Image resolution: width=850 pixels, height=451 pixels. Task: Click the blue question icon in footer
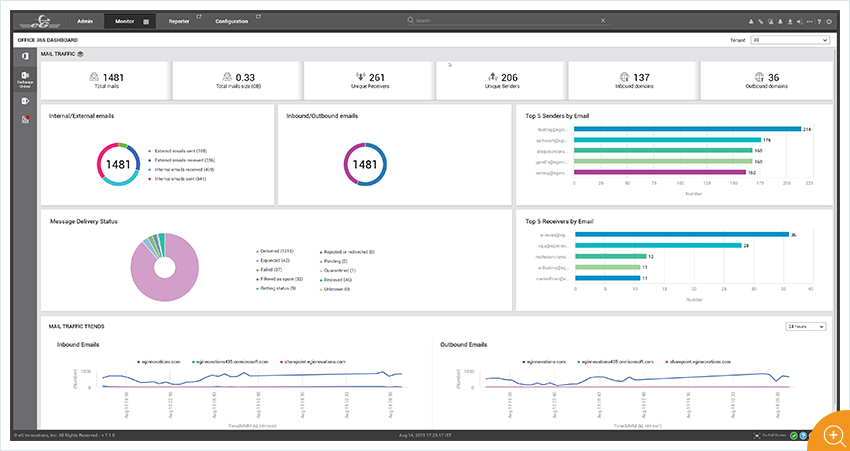[803, 435]
